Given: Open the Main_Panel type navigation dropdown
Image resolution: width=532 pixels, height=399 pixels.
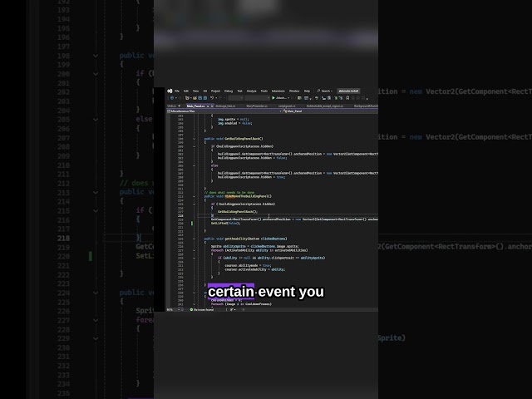Looking at the screenshot, I should [x=330, y=111].
